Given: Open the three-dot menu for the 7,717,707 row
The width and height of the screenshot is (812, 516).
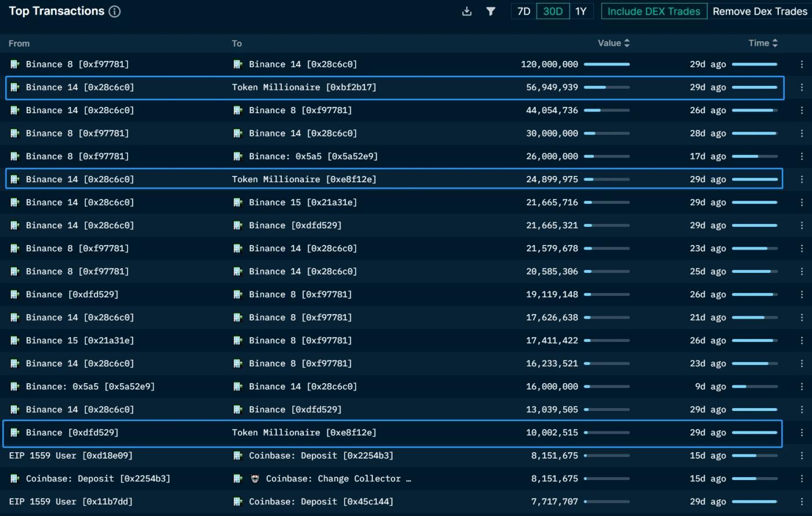Looking at the screenshot, I should (802, 501).
